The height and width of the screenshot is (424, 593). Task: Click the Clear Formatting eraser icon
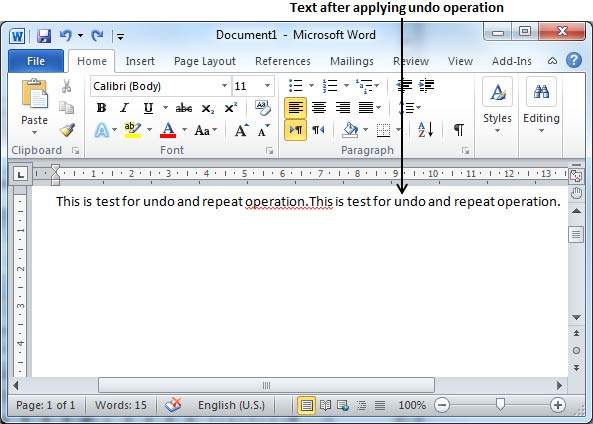tap(262, 108)
